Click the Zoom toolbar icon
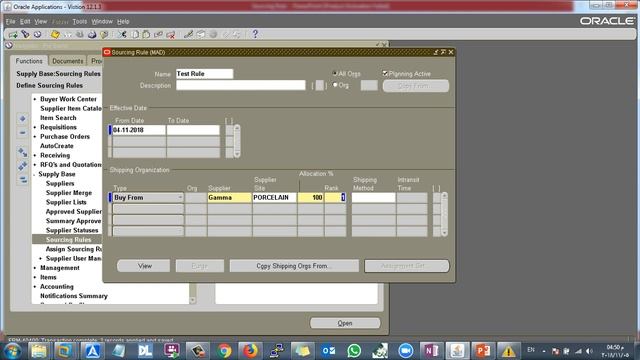Image resolution: width=640 pixels, height=360 pixels. tap(201, 35)
